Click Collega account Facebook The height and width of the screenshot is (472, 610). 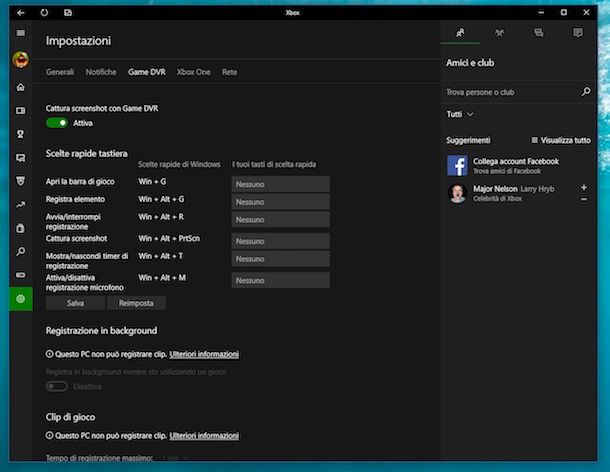point(516,161)
